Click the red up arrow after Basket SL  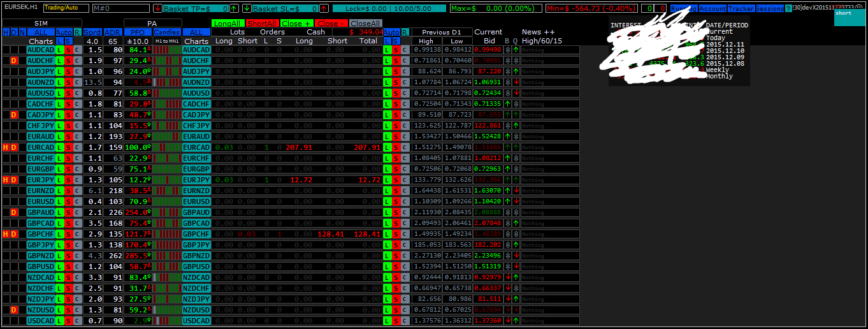324,8
